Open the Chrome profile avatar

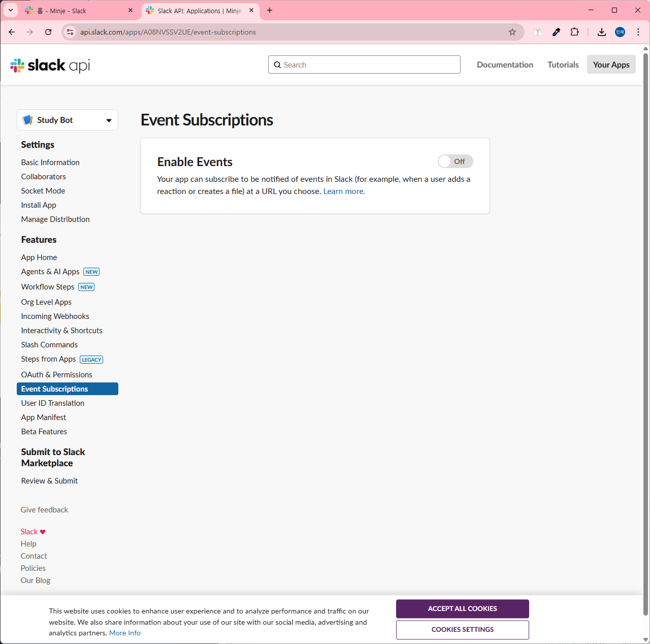620,32
